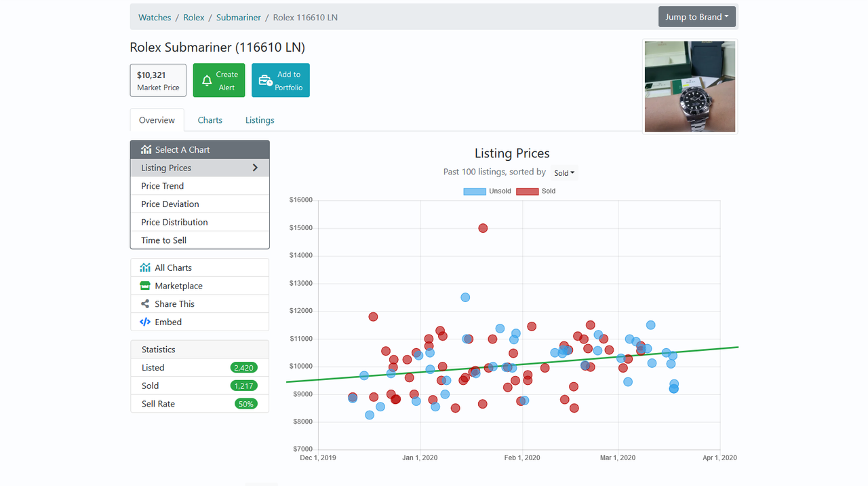Click the Statistics panel header

click(200, 350)
